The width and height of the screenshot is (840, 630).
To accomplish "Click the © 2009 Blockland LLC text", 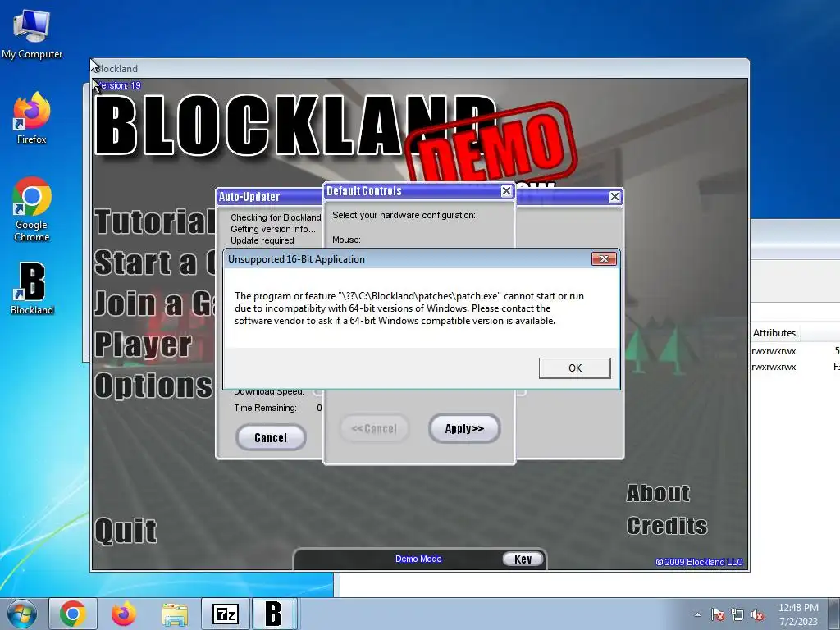I will pos(699,562).
